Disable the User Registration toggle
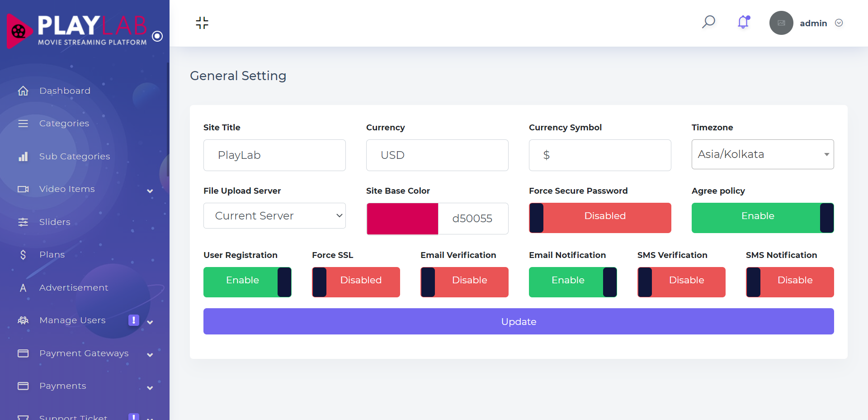Viewport: 868px width, 420px height. pos(247,282)
